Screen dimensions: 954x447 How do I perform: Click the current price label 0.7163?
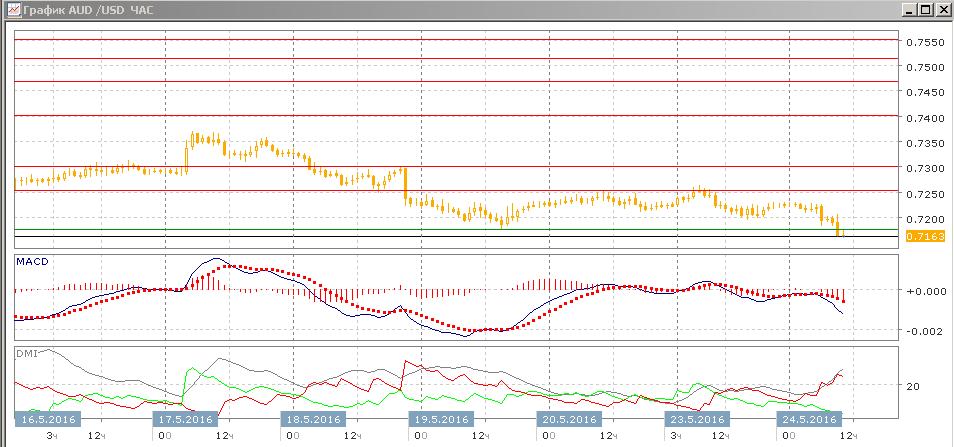(925, 236)
